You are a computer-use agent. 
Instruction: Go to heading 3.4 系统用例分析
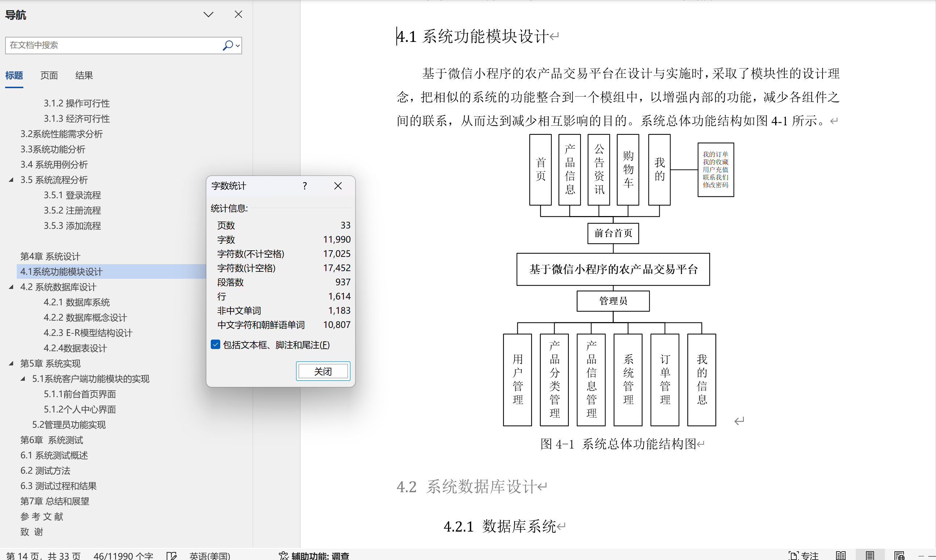(54, 164)
